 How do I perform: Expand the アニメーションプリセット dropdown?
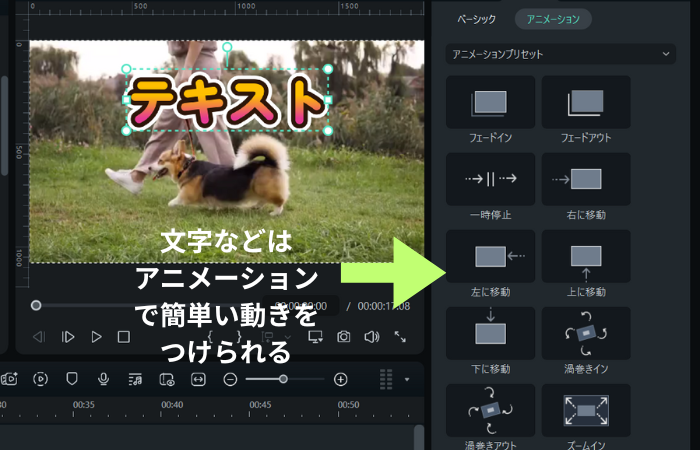click(x=560, y=54)
